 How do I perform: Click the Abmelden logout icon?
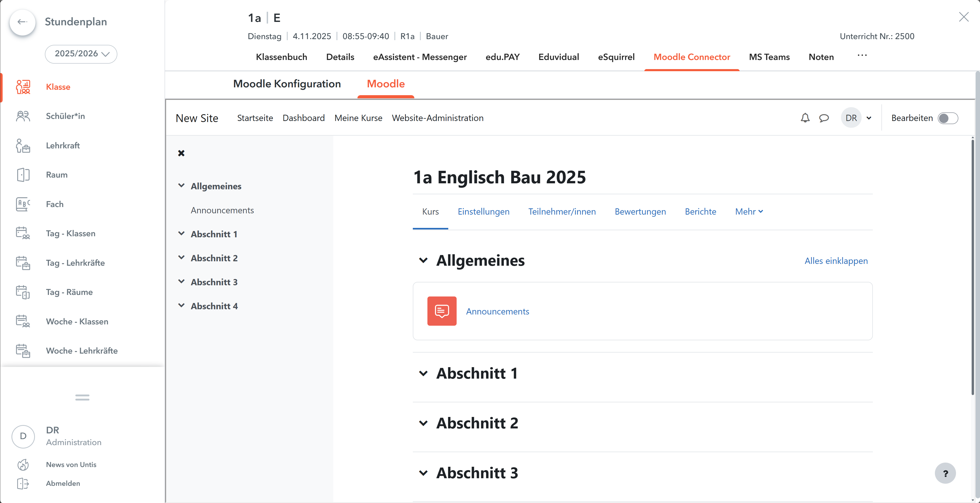[23, 483]
